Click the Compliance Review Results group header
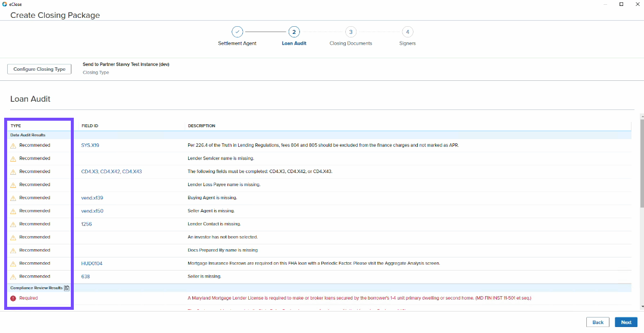 tap(36, 288)
